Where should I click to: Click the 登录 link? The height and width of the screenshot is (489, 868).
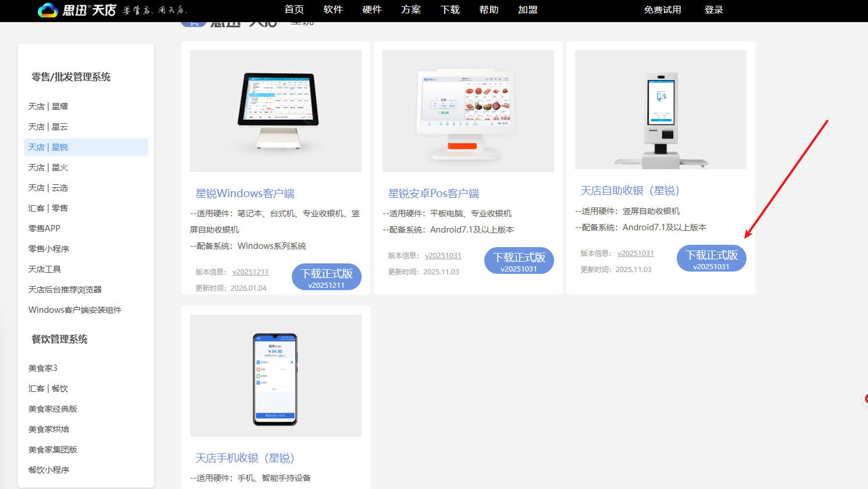[x=713, y=10]
